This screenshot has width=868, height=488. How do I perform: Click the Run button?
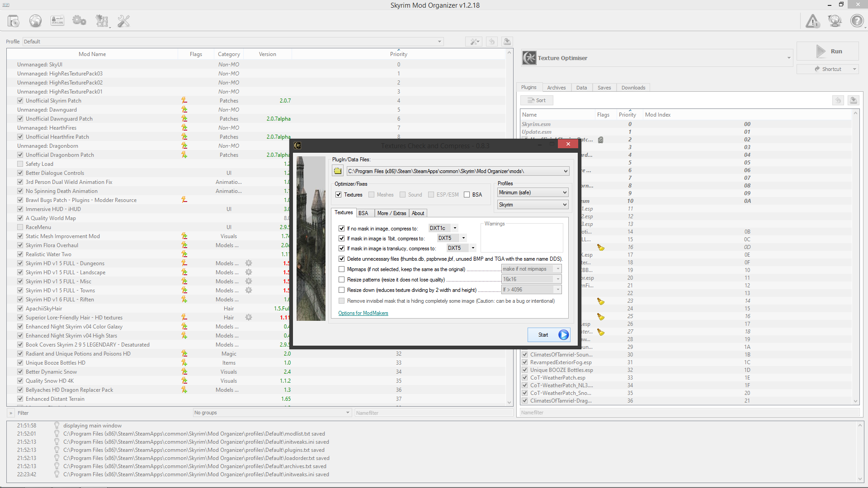tap(828, 52)
